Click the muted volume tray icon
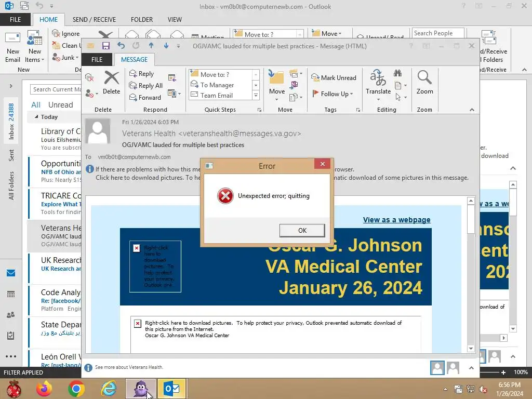The width and height of the screenshot is (532, 399). pyautogui.click(x=483, y=389)
